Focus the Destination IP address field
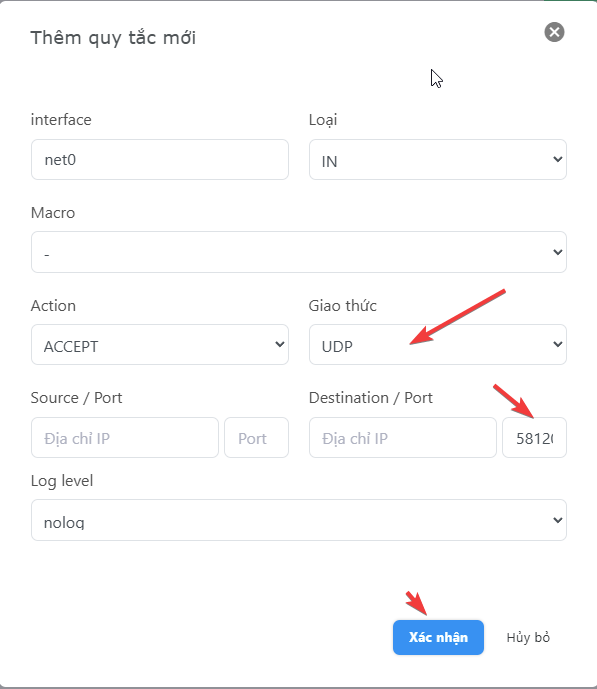 pyautogui.click(x=403, y=438)
